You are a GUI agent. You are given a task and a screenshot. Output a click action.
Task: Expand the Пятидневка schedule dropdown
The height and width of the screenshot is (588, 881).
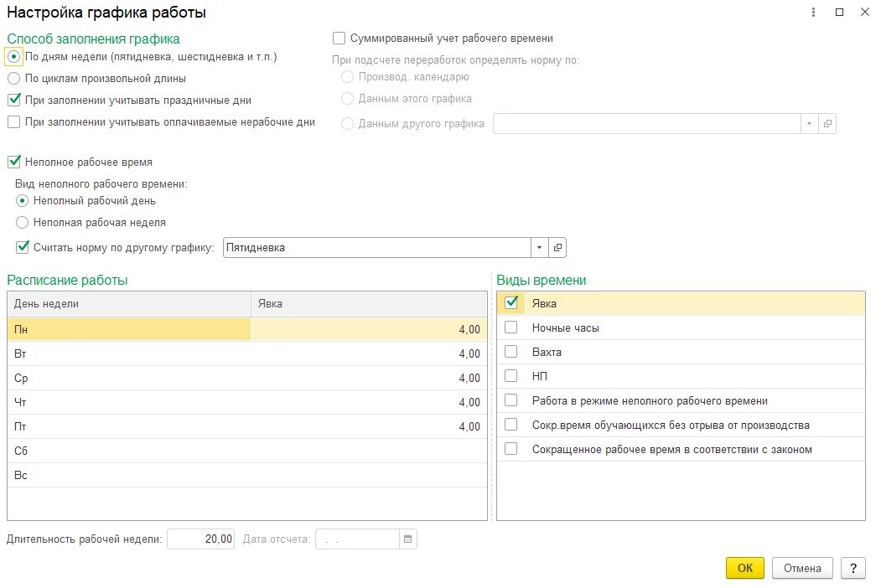[538, 248]
